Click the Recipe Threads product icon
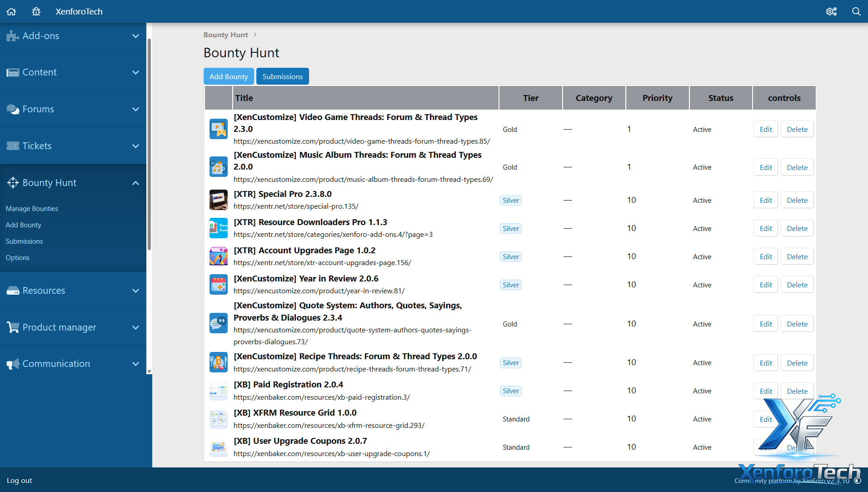The width and height of the screenshot is (868, 492). pyautogui.click(x=218, y=362)
